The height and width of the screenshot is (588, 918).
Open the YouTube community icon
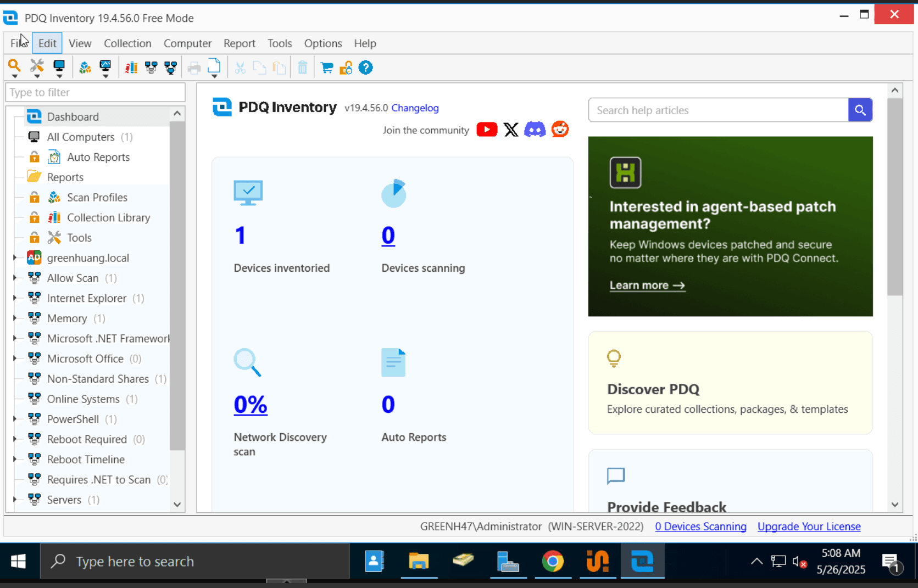[487, 130]
